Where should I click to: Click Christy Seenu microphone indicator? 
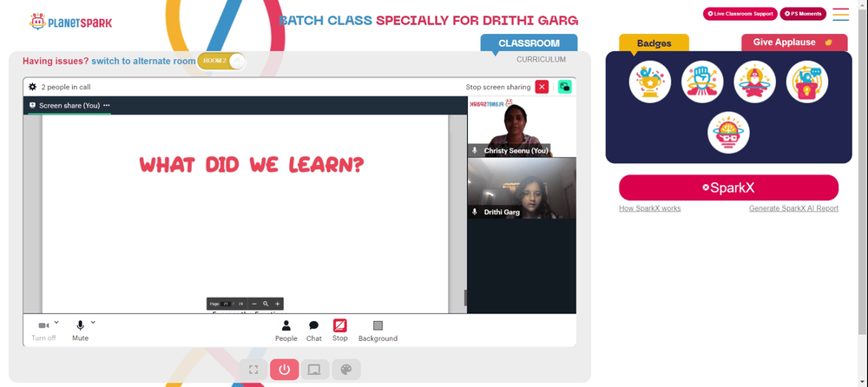[475, 151]
